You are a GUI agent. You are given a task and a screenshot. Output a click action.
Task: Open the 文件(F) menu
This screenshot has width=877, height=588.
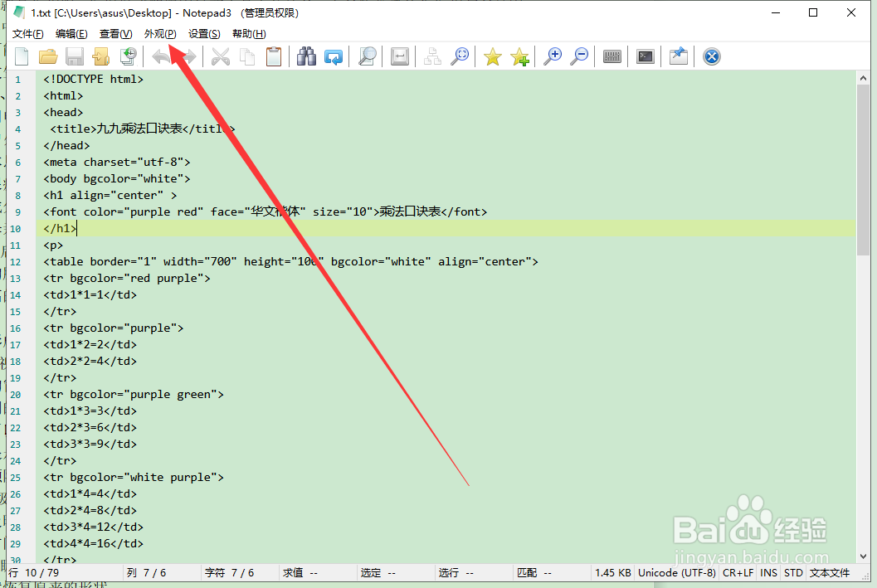click(x=28, y=33)
